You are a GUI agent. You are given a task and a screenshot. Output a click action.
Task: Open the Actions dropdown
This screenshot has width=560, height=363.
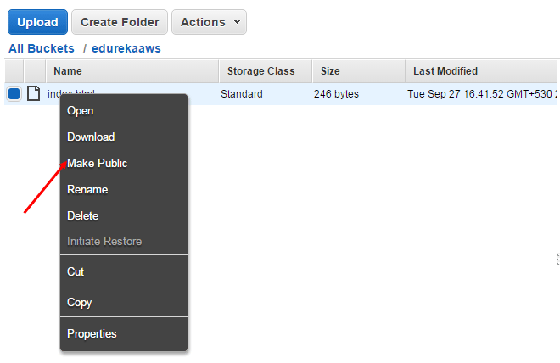tap(209, 22)
